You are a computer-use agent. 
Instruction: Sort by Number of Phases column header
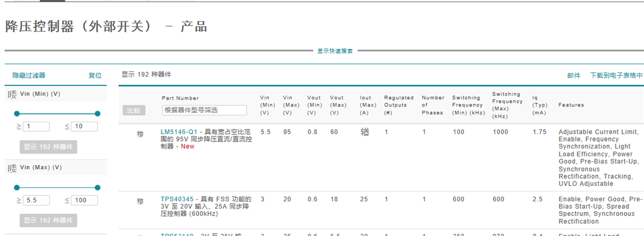[433, 105]
